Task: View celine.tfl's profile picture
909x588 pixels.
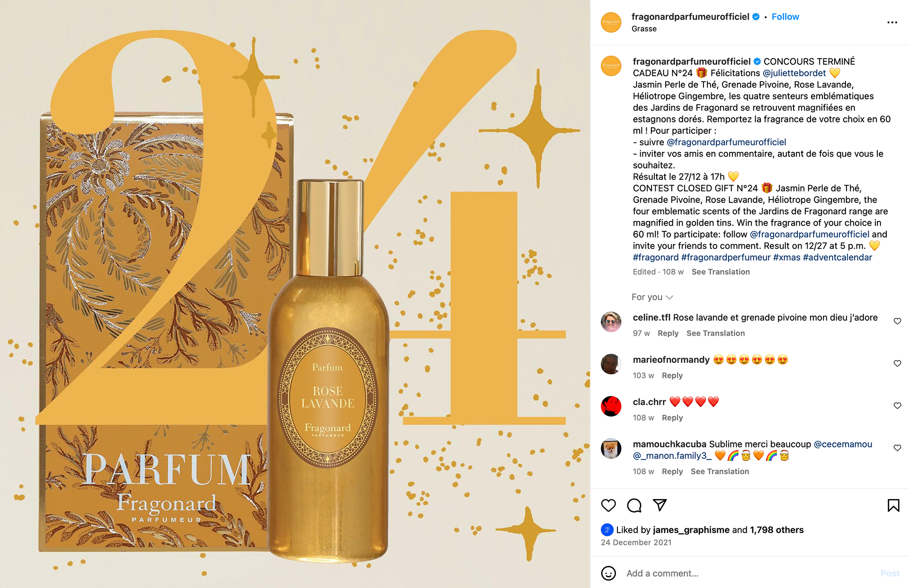Action: pyautogui.click(x=611, y=322)
